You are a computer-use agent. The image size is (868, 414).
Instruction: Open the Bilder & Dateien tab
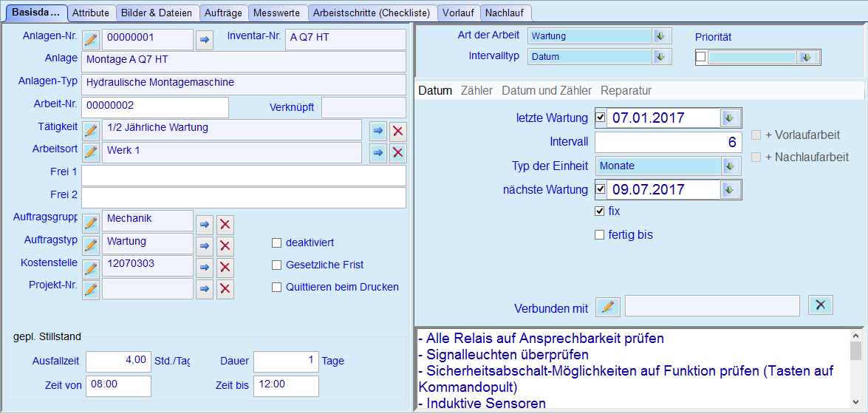pos(157,13)
